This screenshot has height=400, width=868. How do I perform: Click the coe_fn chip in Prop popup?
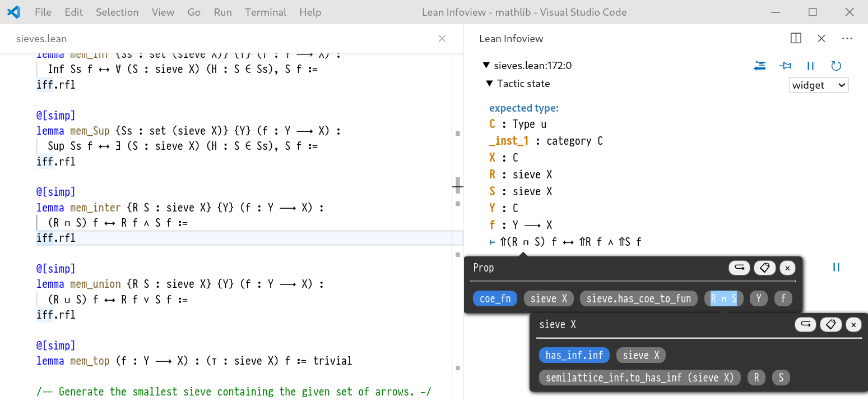(x=495, y=298)
